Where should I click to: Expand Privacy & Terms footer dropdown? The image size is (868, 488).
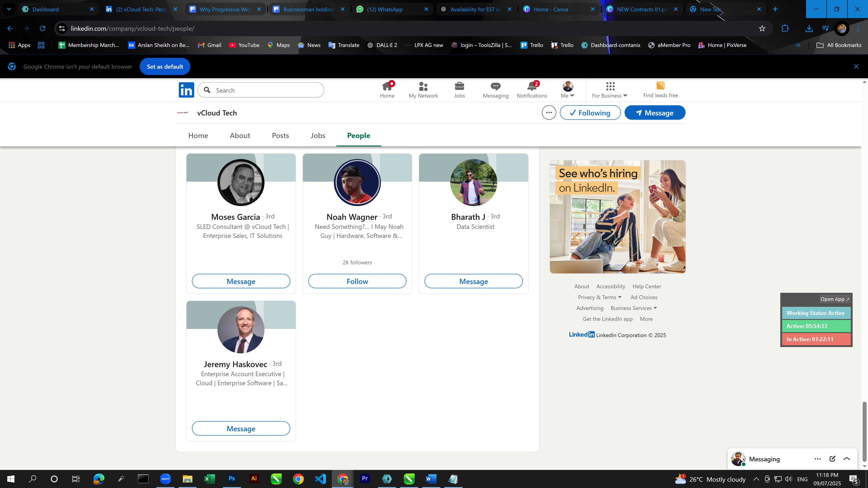599,297
